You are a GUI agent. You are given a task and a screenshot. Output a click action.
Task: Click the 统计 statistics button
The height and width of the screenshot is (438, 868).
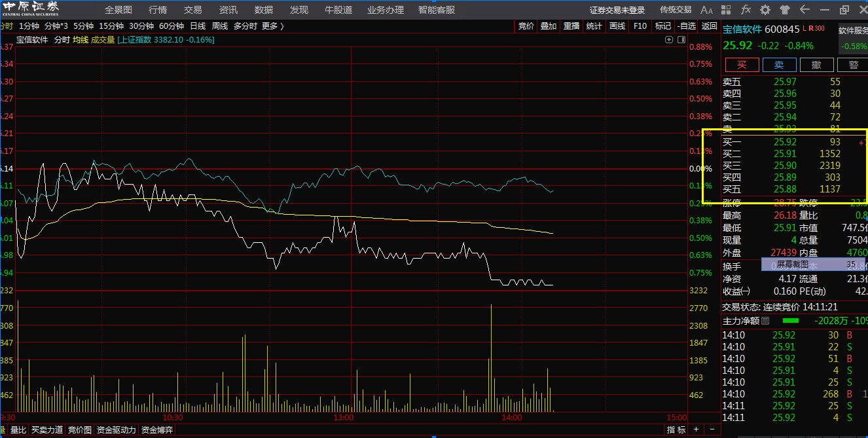[594, 26]
